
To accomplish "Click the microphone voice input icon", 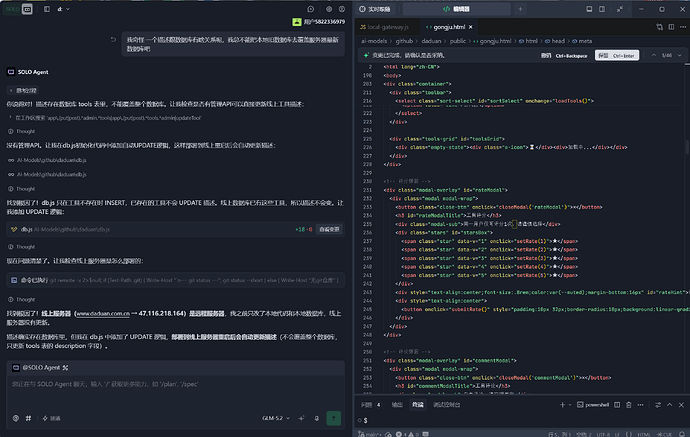I will [316, 418].
